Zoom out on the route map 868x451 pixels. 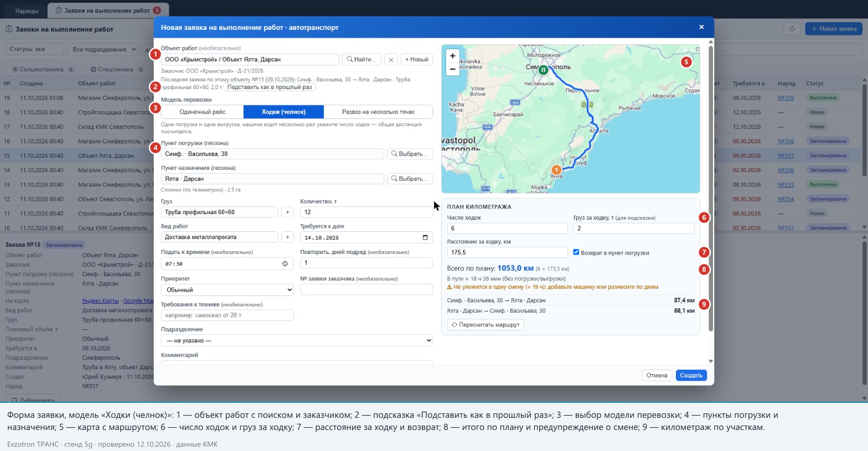click(452, 69)
